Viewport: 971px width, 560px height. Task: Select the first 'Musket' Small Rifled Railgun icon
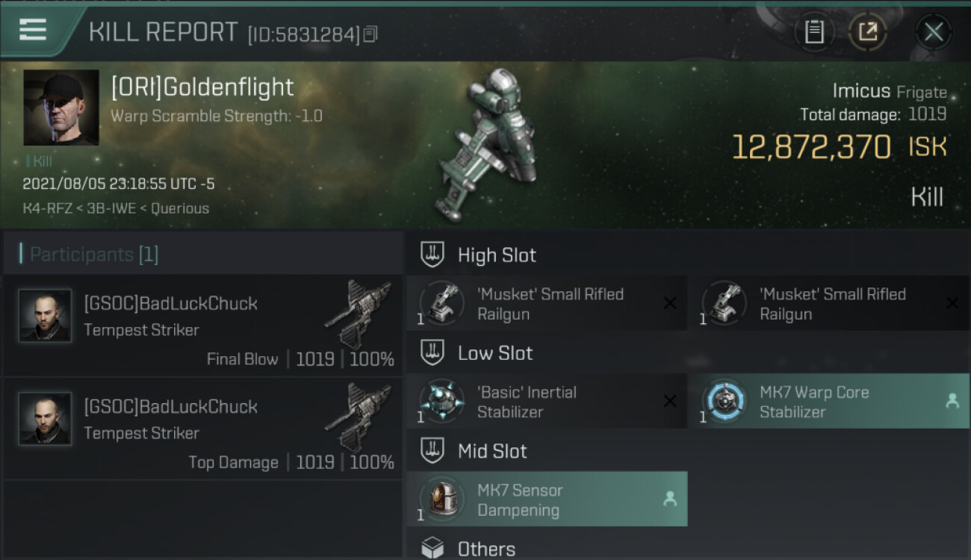tap(441, 303)
